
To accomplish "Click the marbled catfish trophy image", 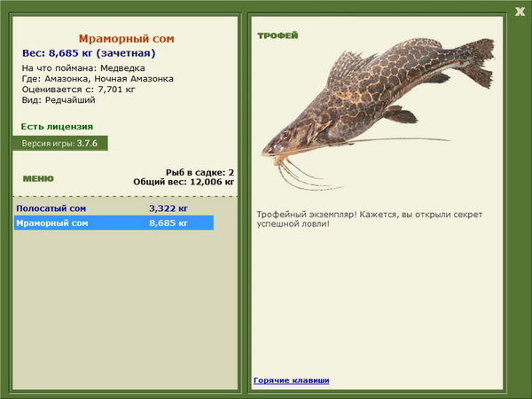I will coord(378,113).
